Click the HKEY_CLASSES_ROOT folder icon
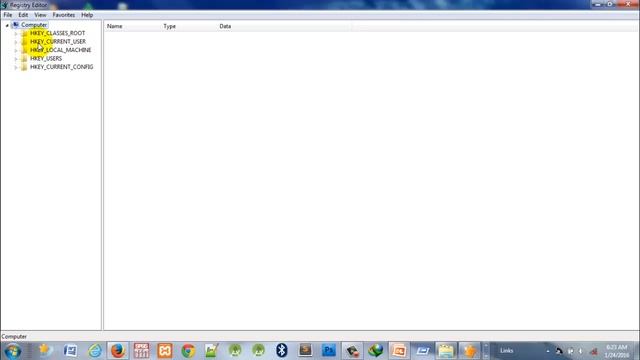This screenshot has height=360, width=640. tap(24, 33)
